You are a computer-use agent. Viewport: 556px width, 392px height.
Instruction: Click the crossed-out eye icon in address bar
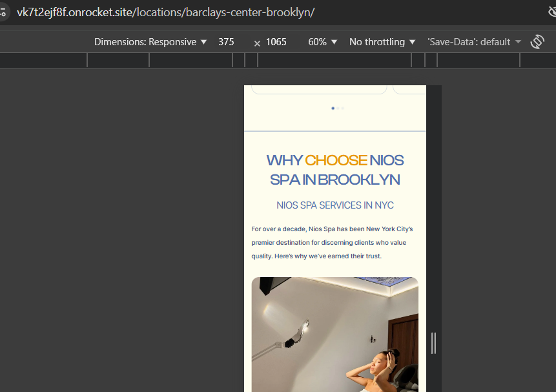tap(551, 12)
